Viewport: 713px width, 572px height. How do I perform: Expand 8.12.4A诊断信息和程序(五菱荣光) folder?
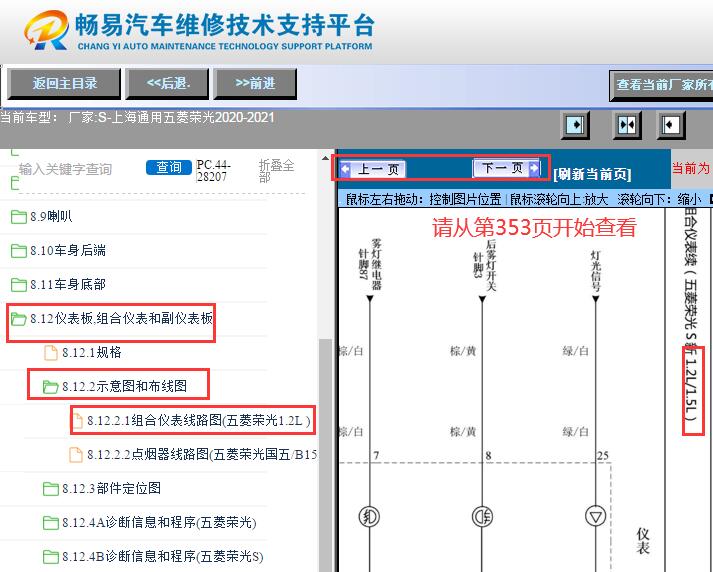(159, 522)
